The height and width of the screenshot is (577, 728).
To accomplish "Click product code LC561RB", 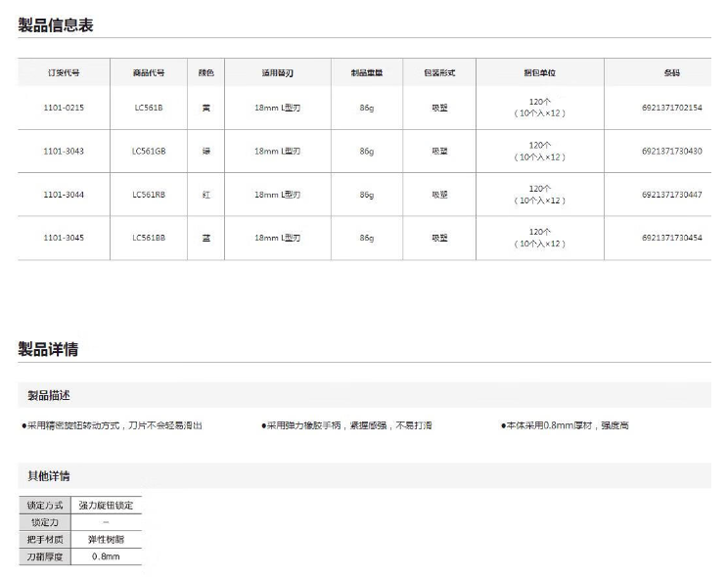I will pyautogui.click(x=149, y=195).
